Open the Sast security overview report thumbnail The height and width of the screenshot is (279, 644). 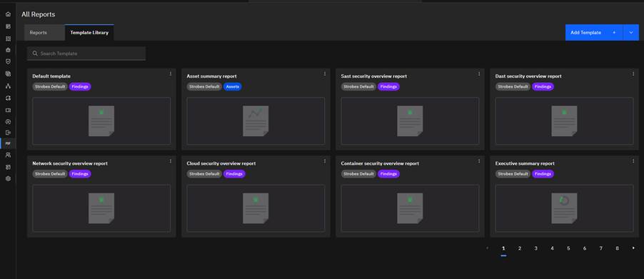tap(410, 121)
